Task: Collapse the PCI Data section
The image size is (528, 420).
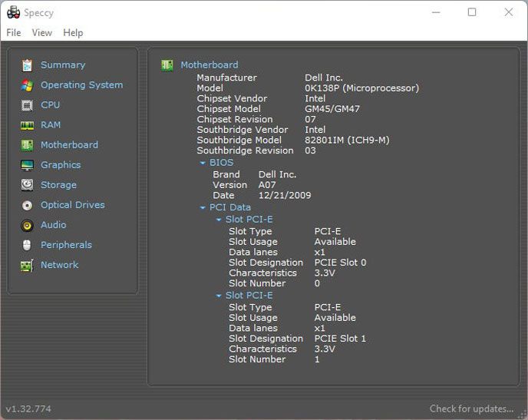Action: [x=203, y=207]
